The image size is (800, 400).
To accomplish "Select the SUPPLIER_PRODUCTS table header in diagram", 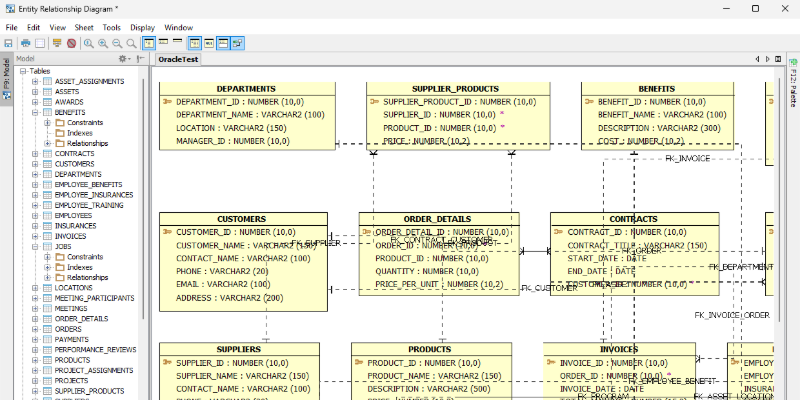I will pos(458,89).
